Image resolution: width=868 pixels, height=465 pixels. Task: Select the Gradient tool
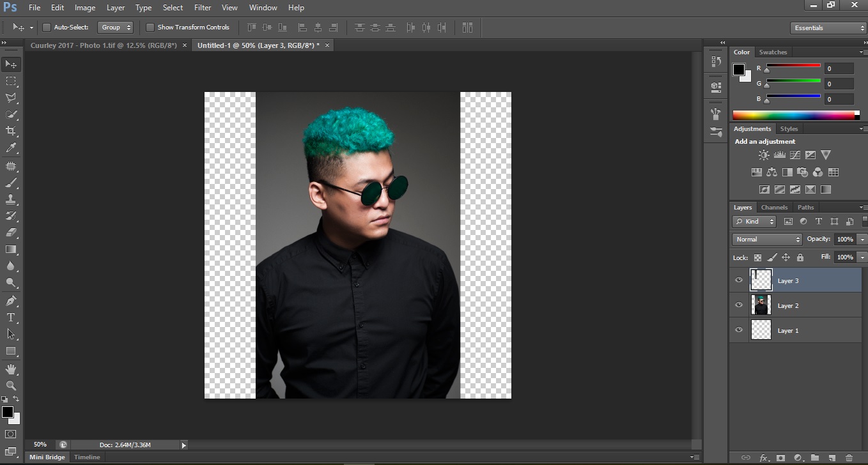pyautogui.click(x=11, y=249)
